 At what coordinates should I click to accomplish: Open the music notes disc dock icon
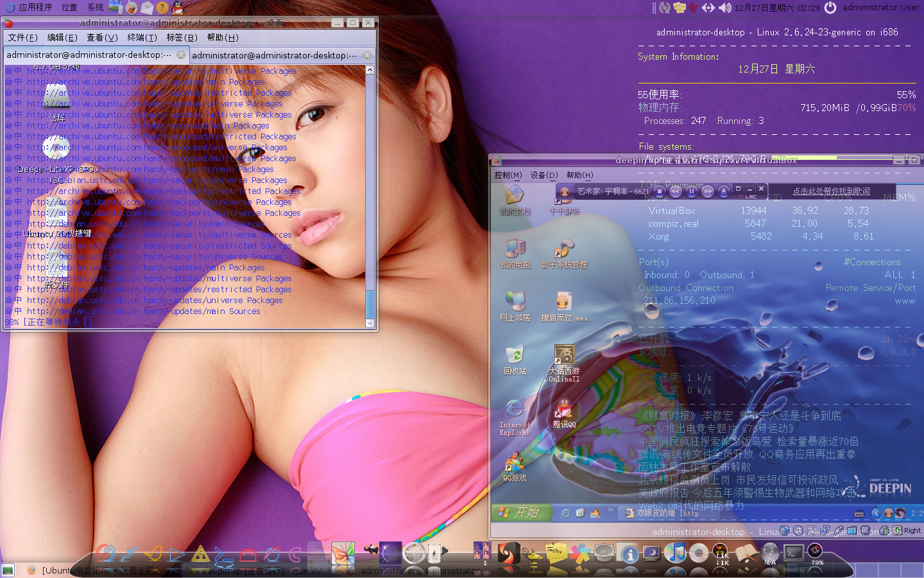pyautogui.click(x=674, y=553)
